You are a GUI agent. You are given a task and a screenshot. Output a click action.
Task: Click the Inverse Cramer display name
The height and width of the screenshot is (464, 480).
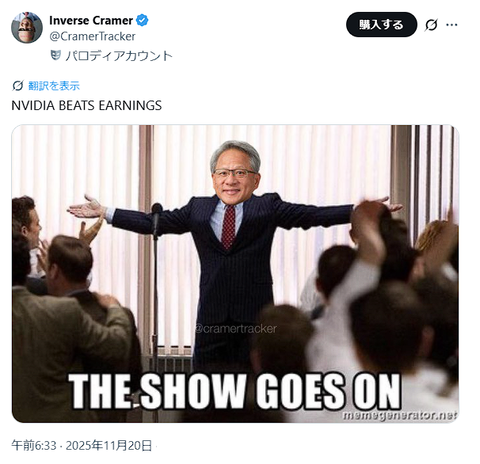91,20
